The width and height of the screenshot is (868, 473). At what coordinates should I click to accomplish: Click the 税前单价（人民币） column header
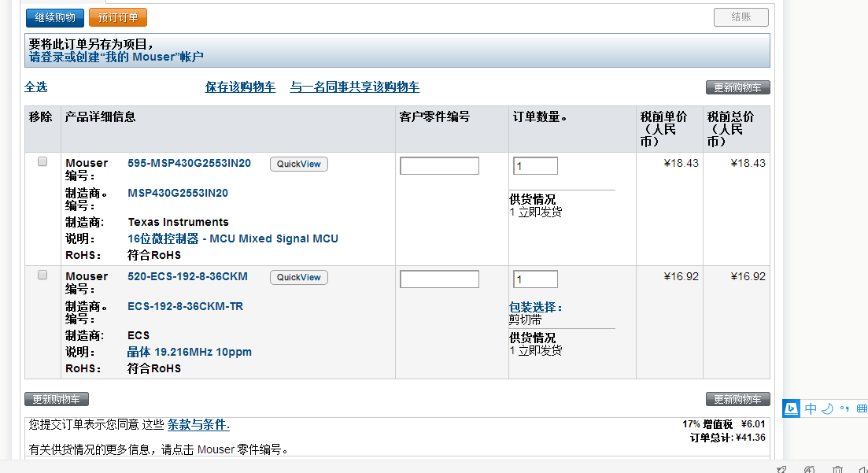[x=663, y=129]
